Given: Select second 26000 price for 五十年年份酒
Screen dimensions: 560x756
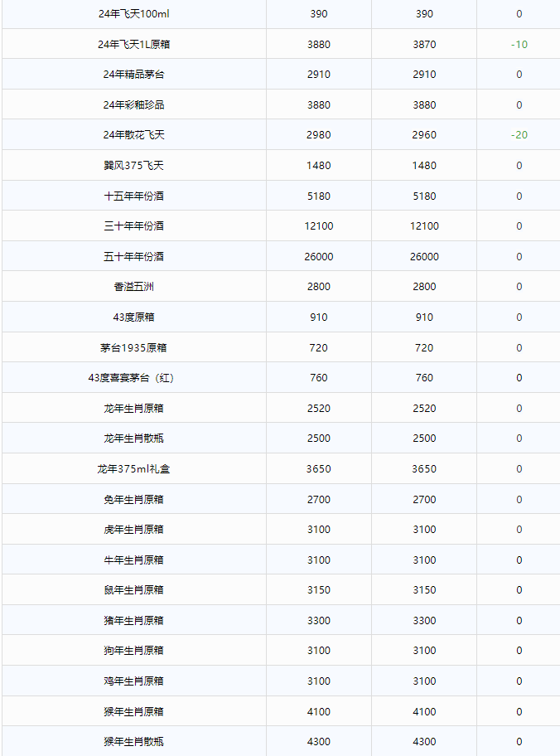Looking at the screenshot, I should [424, 256].
